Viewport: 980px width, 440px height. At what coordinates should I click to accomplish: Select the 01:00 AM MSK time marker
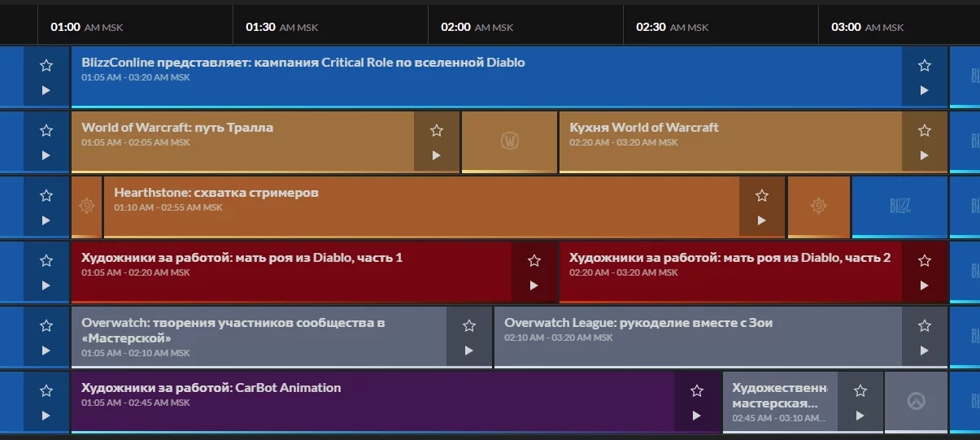point(87,27)
